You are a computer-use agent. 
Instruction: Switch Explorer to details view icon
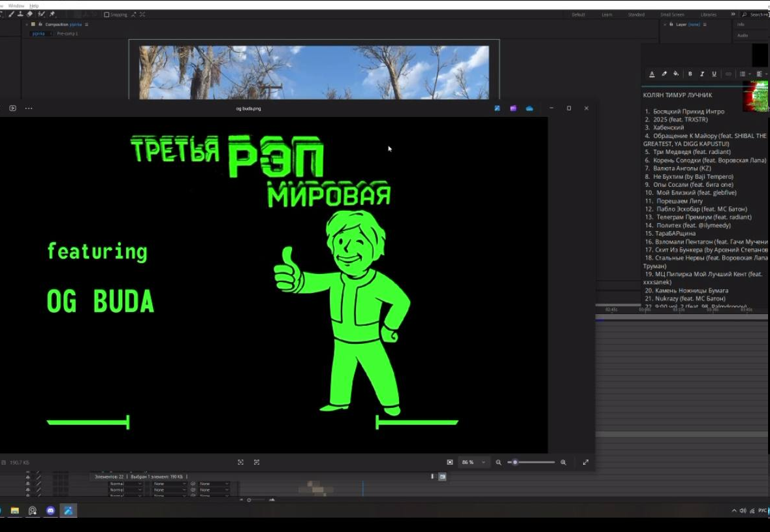click(x=432, y=477)
